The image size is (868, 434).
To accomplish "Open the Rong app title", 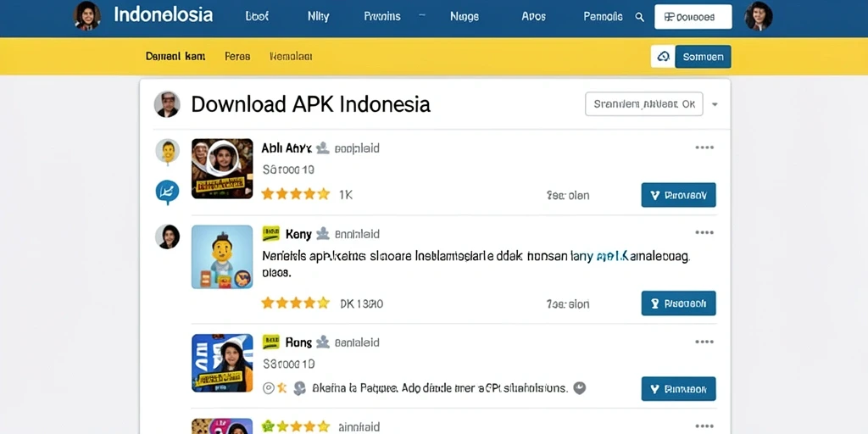I will pos(298,342).
